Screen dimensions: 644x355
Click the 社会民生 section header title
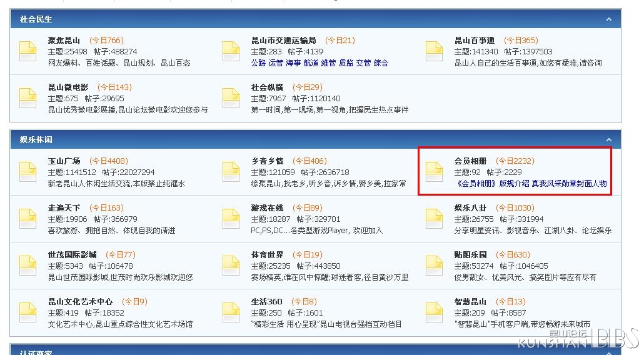coord(36,19)
